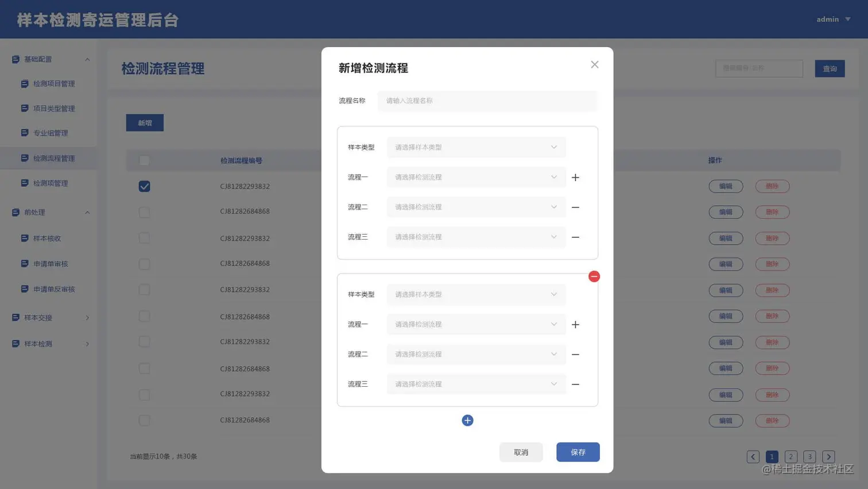Select 检测流程管理 in the sidebar
The width and height of the screenshot is (868, 489).
[48, 158]
